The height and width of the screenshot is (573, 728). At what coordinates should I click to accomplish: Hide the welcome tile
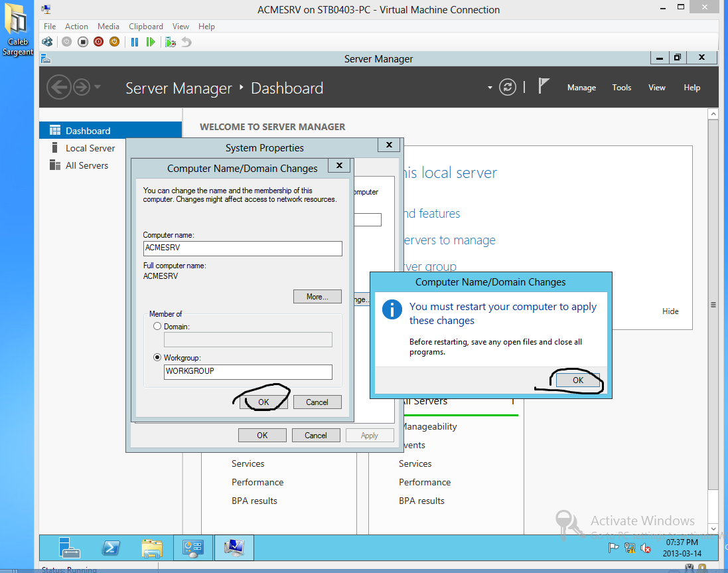point(670,311)
